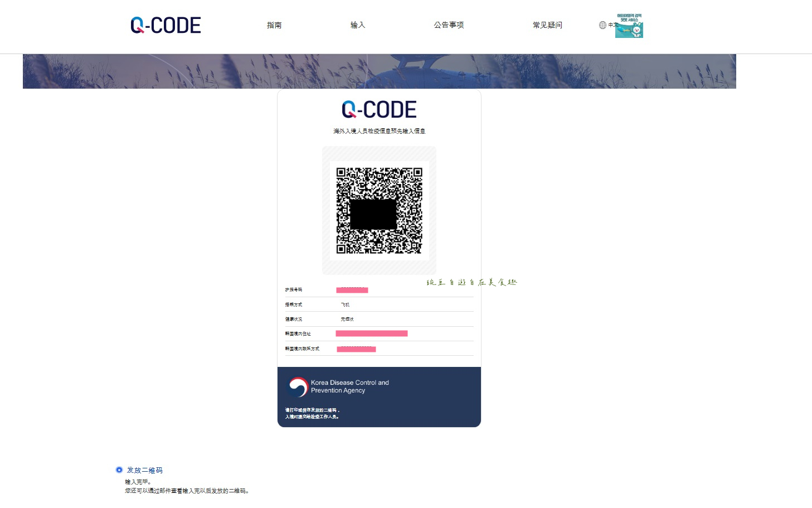Click the 搭乘方式 label
Screen dimensions: 812x508
click(294, 304)
